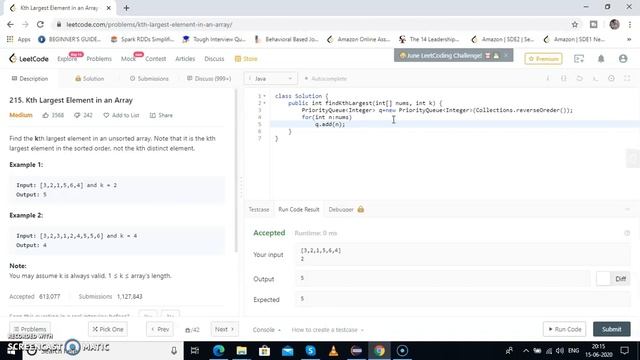The height and width of the screenshot is (360, 640).
Task: Switch to the Solution tab
Action: (x=89, y=78)
